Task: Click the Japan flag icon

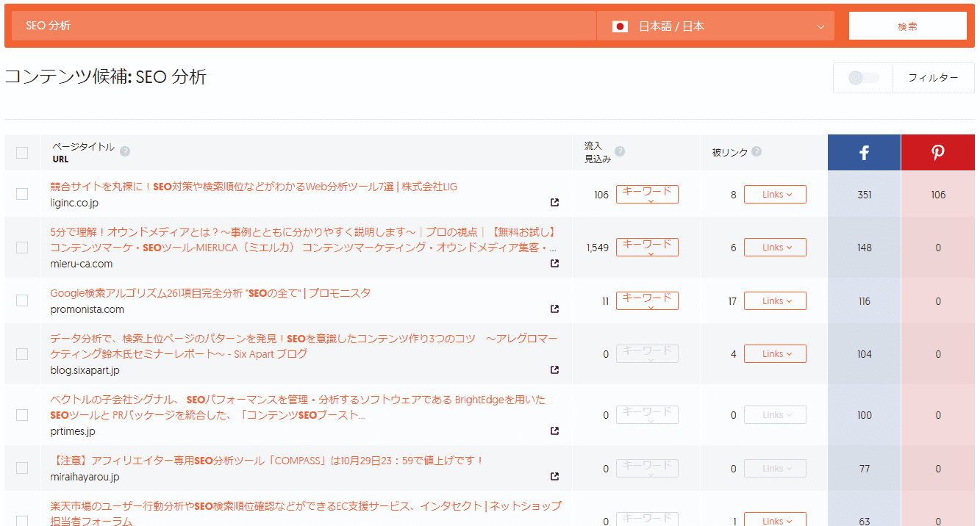Action: (x=620, y=26)
